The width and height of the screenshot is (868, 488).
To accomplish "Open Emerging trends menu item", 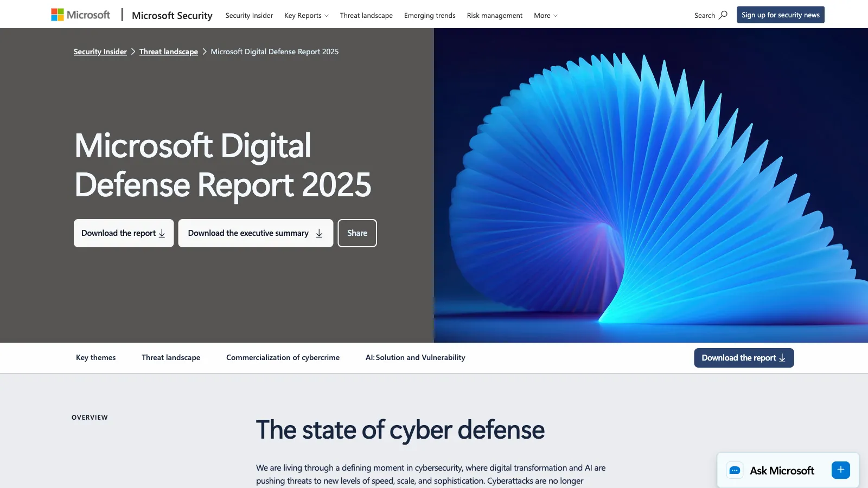I will [430, 15].
